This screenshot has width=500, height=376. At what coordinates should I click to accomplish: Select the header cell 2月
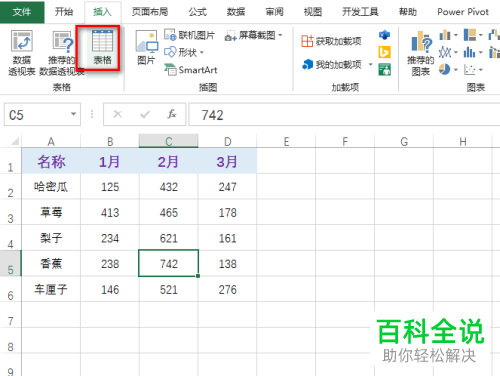[169, 161]
